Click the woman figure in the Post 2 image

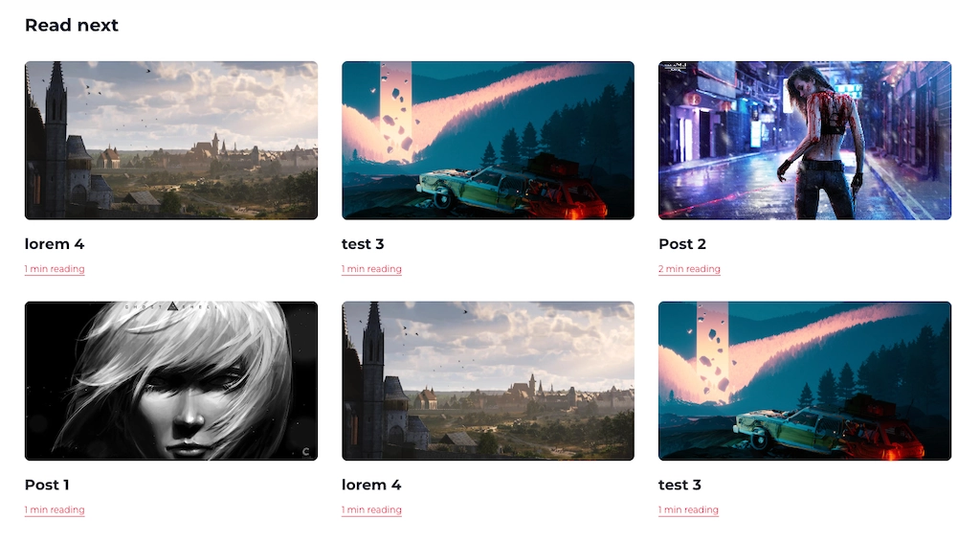tap(819, 143)
